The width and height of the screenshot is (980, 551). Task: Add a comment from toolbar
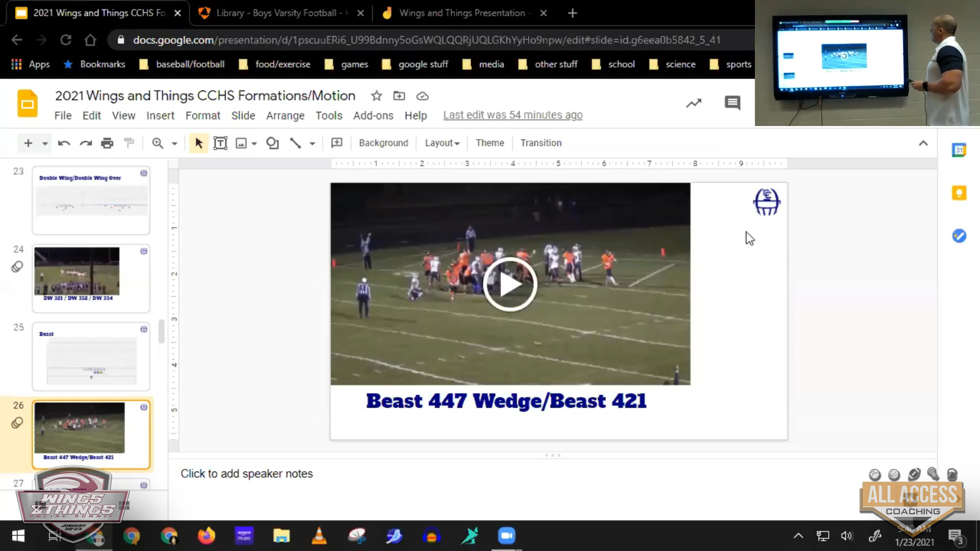point(337,143)
